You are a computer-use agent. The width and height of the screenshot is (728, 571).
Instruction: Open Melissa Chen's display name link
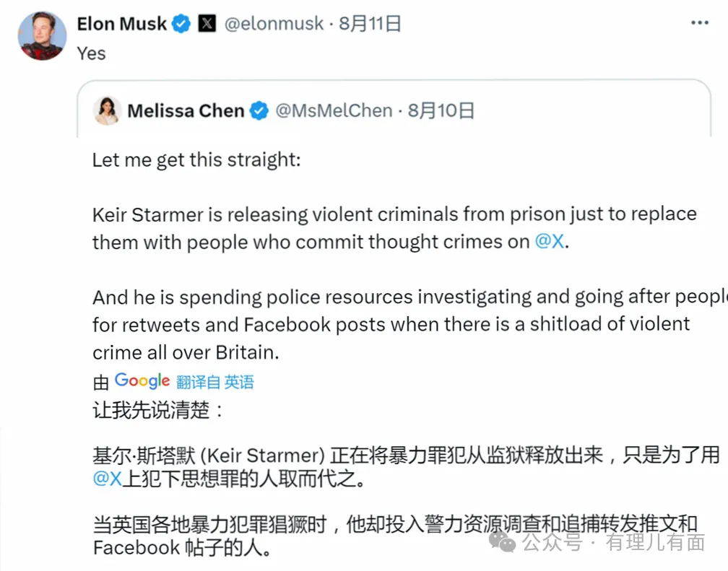pos(186,111)
